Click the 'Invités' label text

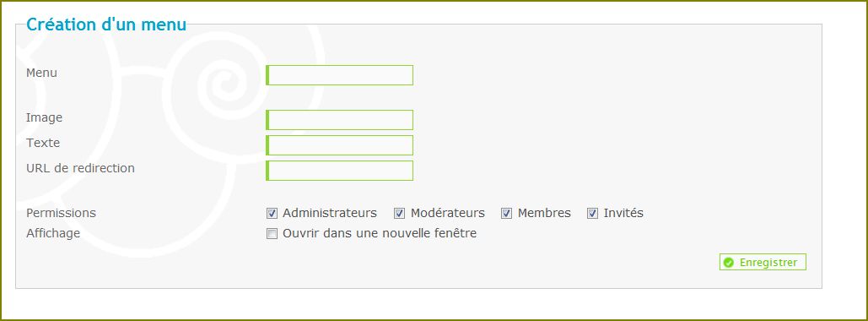[x=623, y=213]
